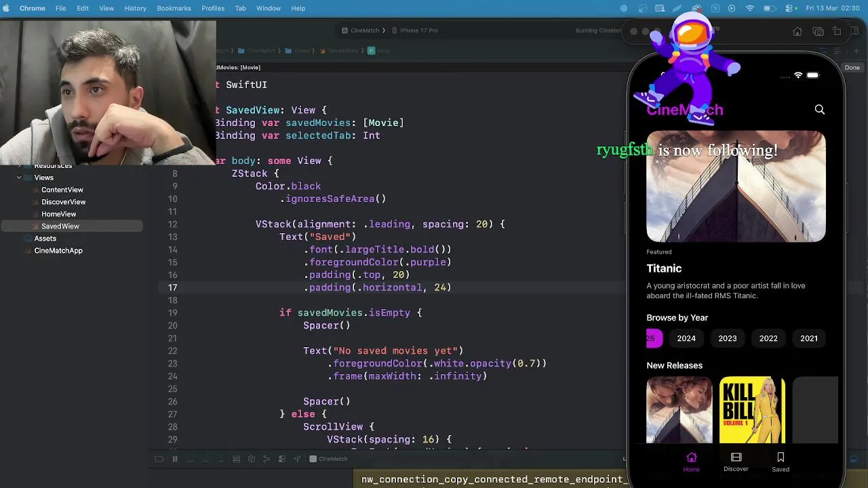Click the body breadcrumb in jump bar
This screenshot has width=868, height=488.
tap(380, 51)
